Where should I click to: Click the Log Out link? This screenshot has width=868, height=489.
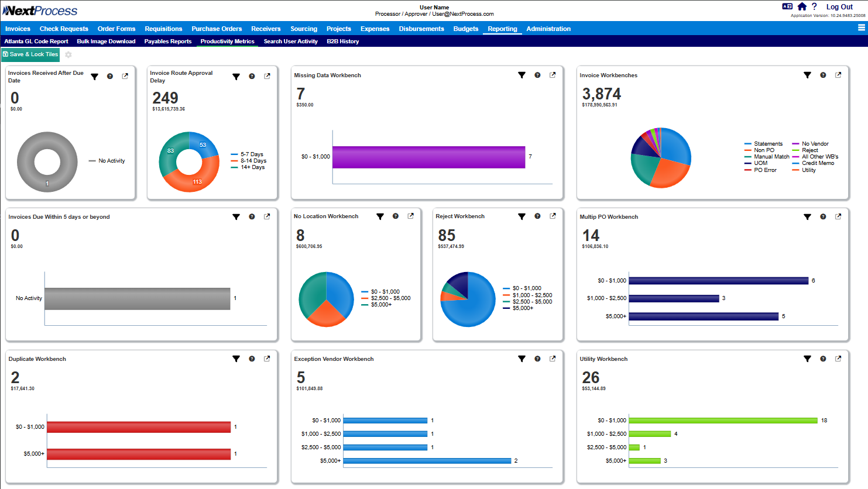[839, 7]
